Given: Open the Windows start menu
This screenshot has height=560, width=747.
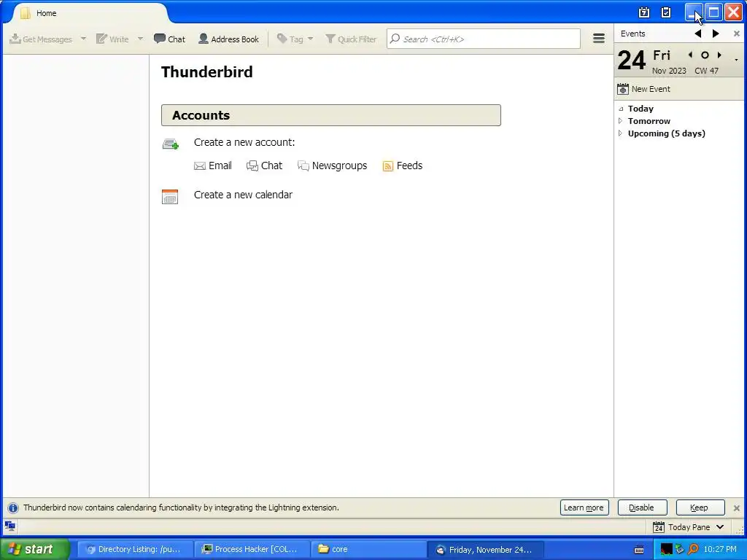Looking at the screenshot, I should pyautogui.click(x=35, y=549).
